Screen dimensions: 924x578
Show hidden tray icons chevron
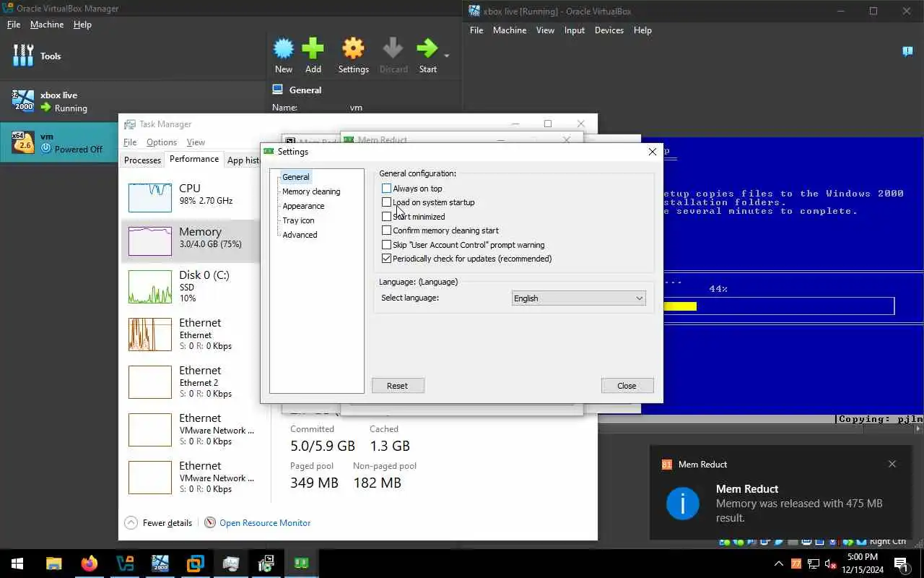click(x=778, y=564)
